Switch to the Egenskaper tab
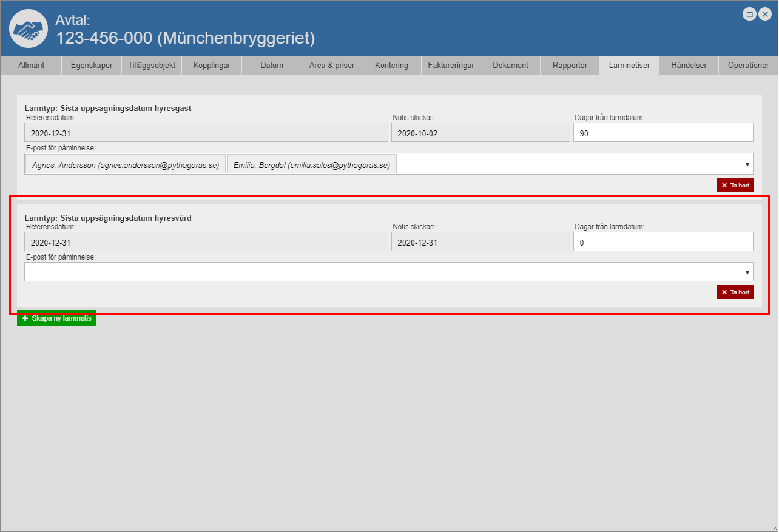This screenshot has height=532, width=779. (x=92, y=66)
